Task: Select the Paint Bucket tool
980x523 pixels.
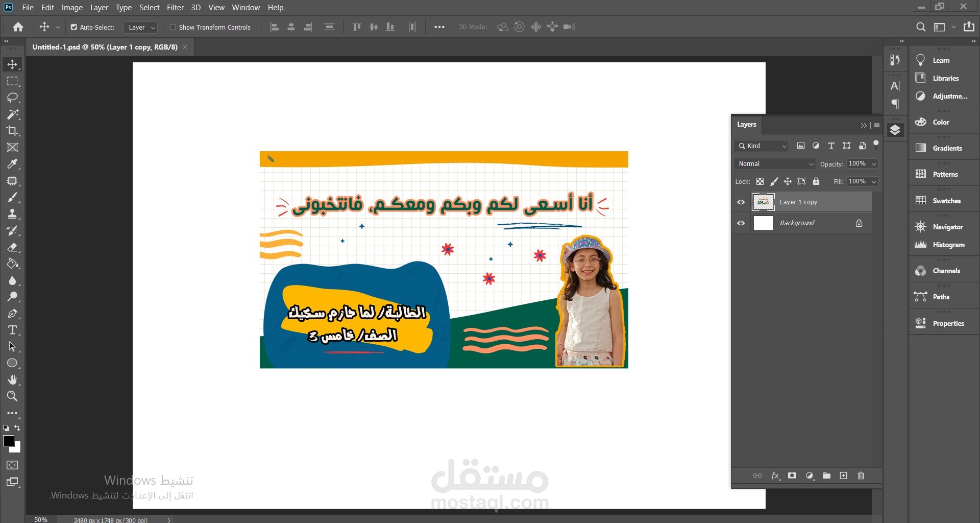Action: tap(12, 264)
